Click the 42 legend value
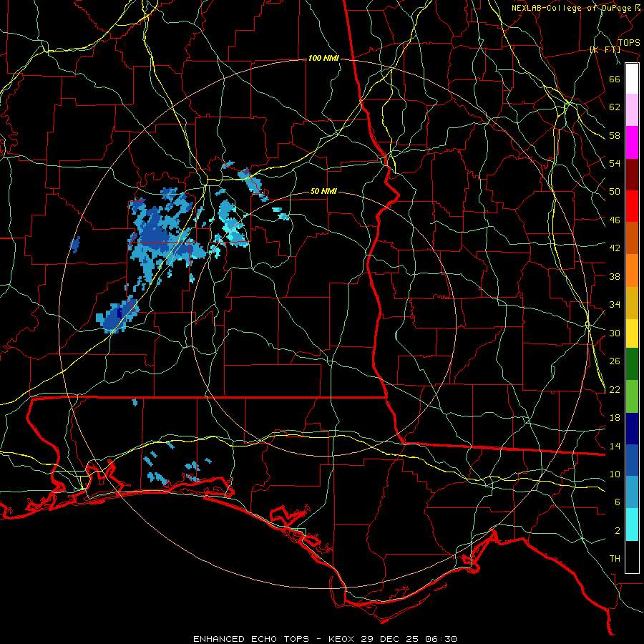 [x=615, y=248]
